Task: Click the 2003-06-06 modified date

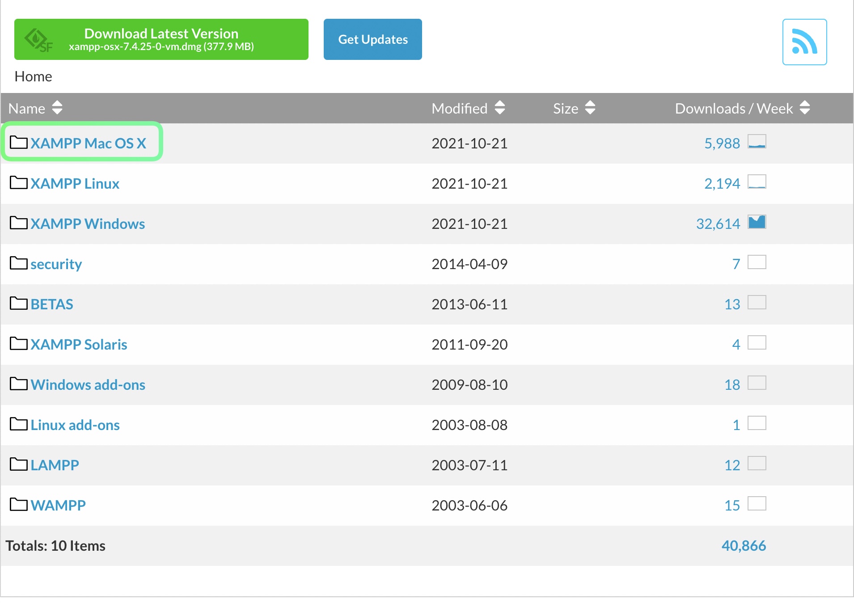Action: [x=469, y=505]
